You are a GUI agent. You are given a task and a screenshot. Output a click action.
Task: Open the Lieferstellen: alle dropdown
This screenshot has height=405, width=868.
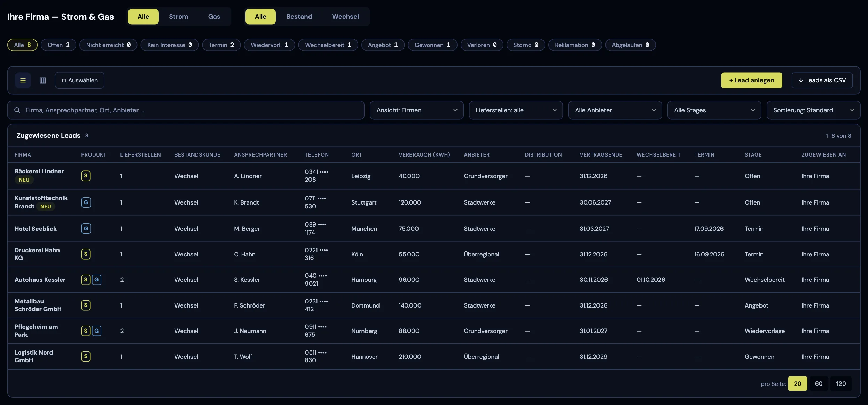coord(516,110)
